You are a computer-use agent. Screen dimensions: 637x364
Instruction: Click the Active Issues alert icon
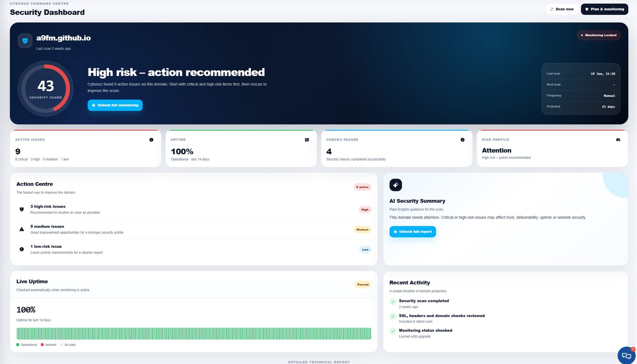[x=151, y=140]
